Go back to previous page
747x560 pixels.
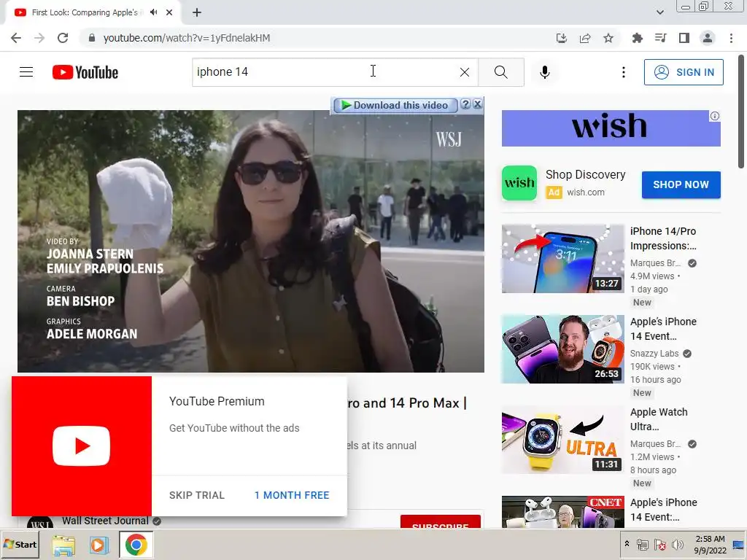tap(16, 38)
